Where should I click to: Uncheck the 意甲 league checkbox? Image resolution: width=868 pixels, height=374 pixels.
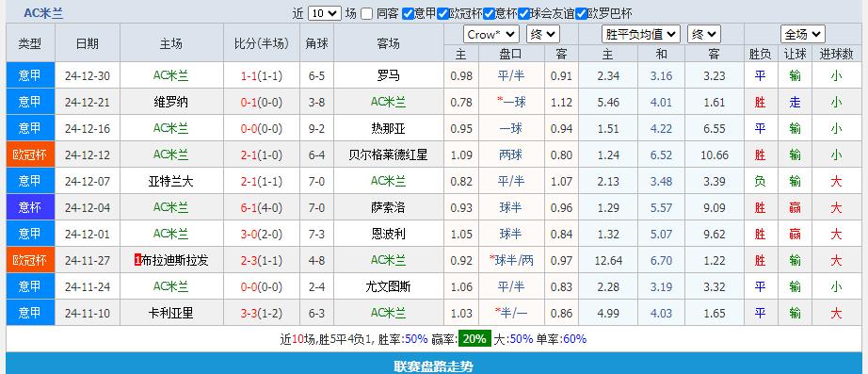(408, 14)
